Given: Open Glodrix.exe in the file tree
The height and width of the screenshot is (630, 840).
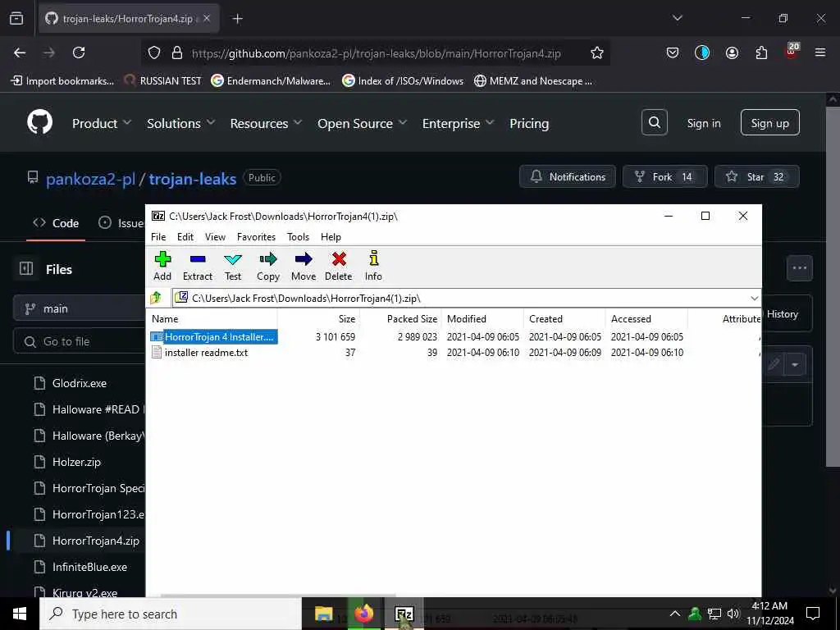Looking at the screenshot, I should pos(80,383).
